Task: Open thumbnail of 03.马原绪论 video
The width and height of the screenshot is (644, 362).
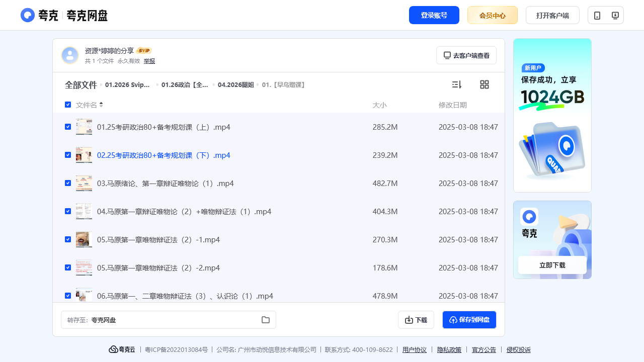Action: pos(84,183)
